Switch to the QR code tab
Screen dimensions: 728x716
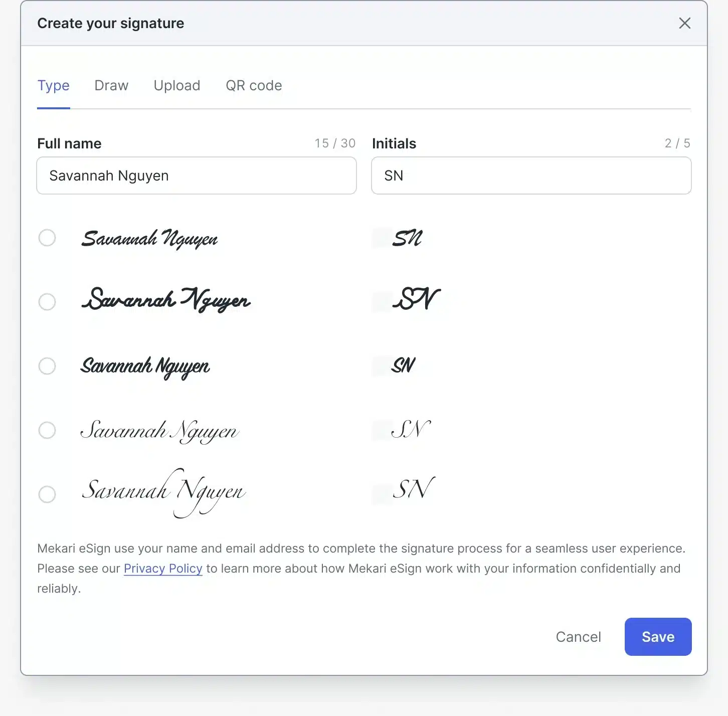[254, 85]
